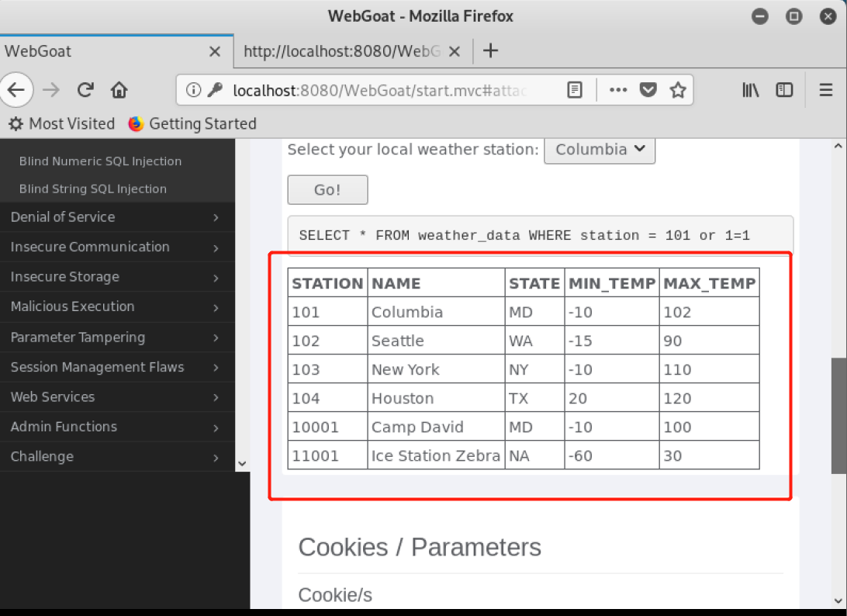Expand Parameter Tampering category
The image size is (847, 616).
(x=118, y=337)
